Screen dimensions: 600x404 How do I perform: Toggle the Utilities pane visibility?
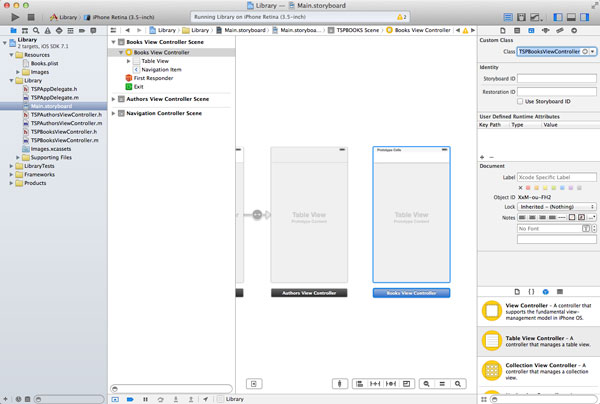[x=584, y=17]
